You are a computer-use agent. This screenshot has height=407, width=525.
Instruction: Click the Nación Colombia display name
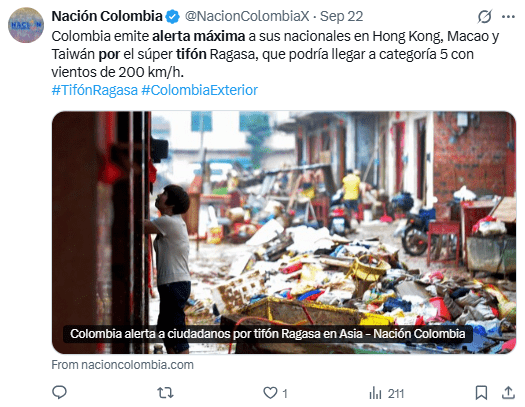(x=107, y=16)
